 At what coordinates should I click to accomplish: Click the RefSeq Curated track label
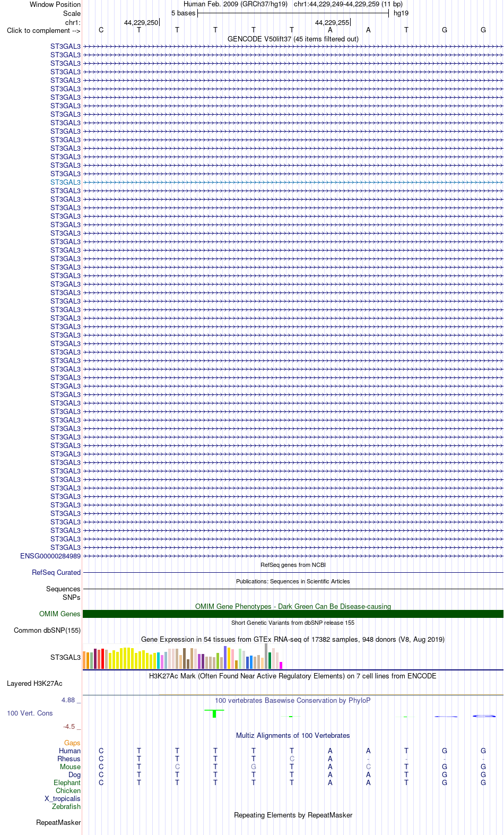pos(56,572)
